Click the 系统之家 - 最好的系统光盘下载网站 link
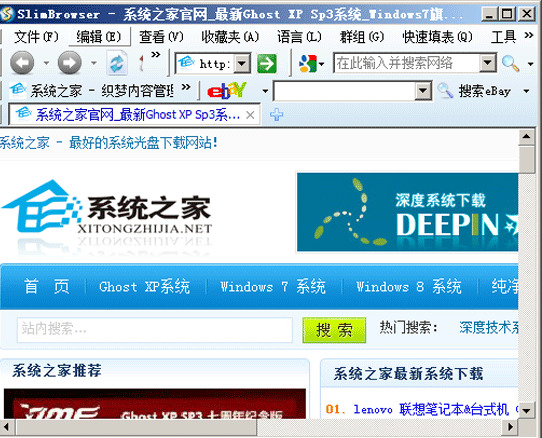This screenshot has width=542, height=438. click(108, 143)
